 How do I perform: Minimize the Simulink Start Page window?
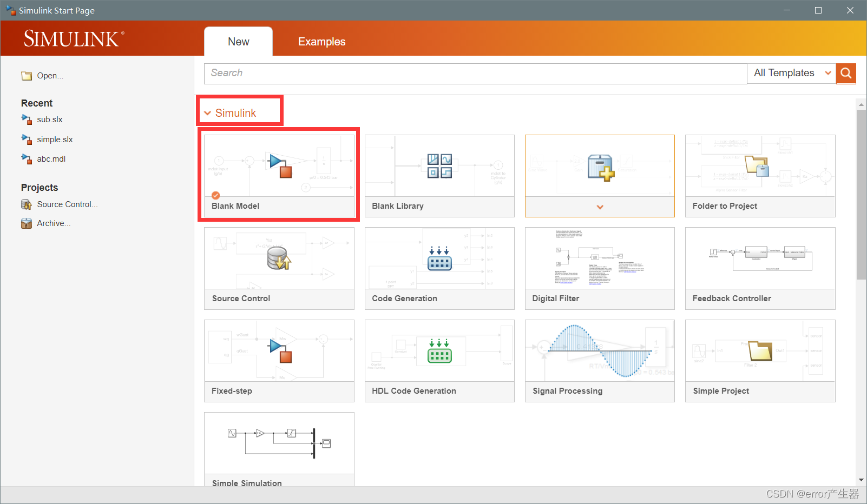[x=787, y=10]
